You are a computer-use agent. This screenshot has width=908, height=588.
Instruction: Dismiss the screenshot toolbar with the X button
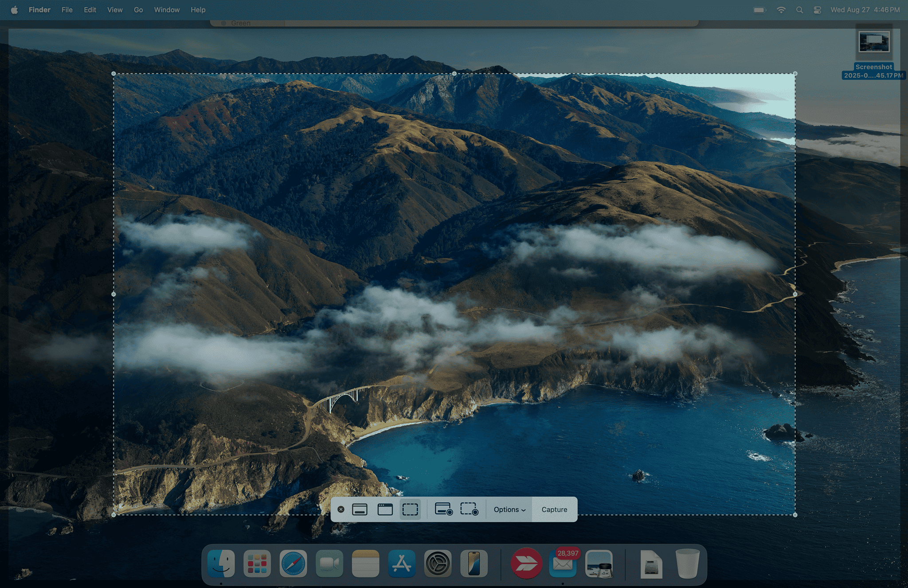click(340, 509)
